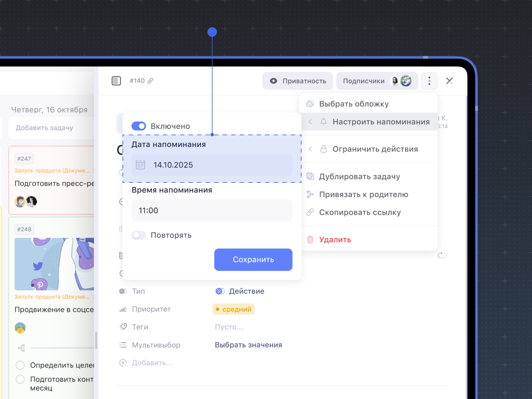Viewport: 532px width, 399px height.
Task: Click the sidebar panel toggle icon
Action: [116, 81]
